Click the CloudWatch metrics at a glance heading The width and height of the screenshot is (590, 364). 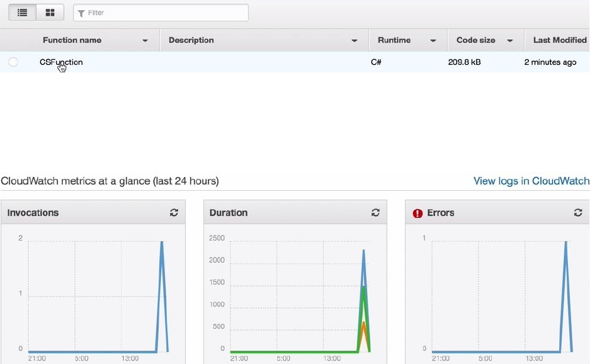coord(110,181)
